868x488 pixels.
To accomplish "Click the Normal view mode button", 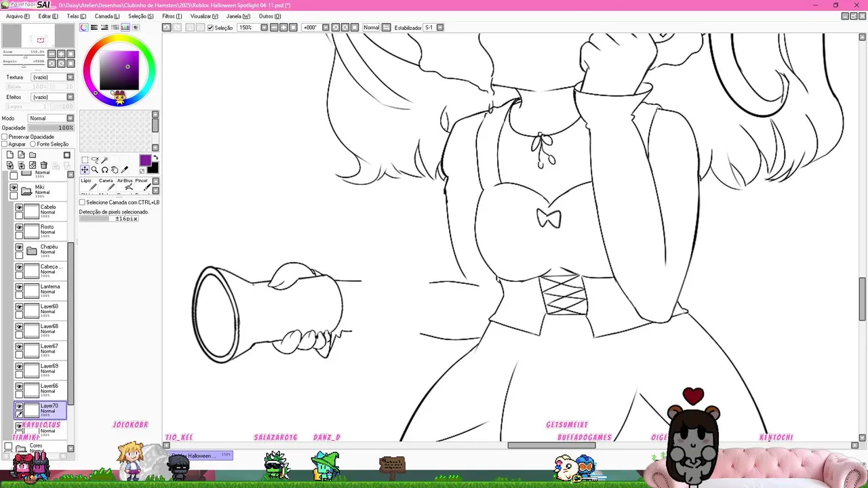I will point(371,28).
